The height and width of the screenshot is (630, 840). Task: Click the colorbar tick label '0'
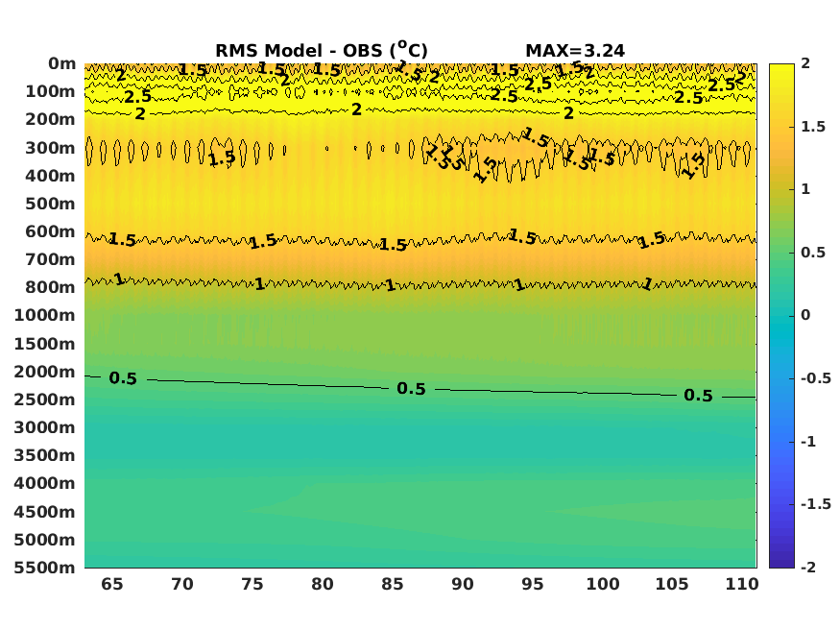[805, 315]
